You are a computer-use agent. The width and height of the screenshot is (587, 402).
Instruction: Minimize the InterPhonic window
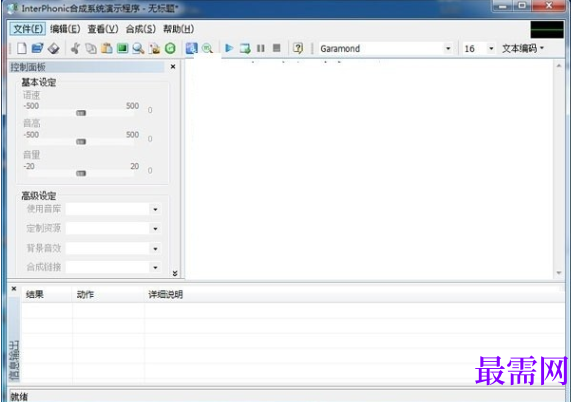(503, 6)
